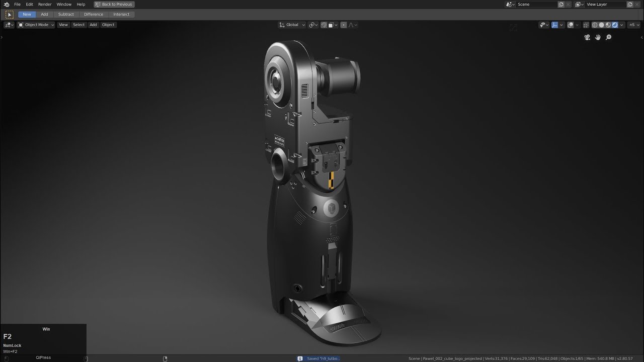This screenshot has width=644, height=362.
Task: Open the Render menu
Action: click(x=45, y=4)
